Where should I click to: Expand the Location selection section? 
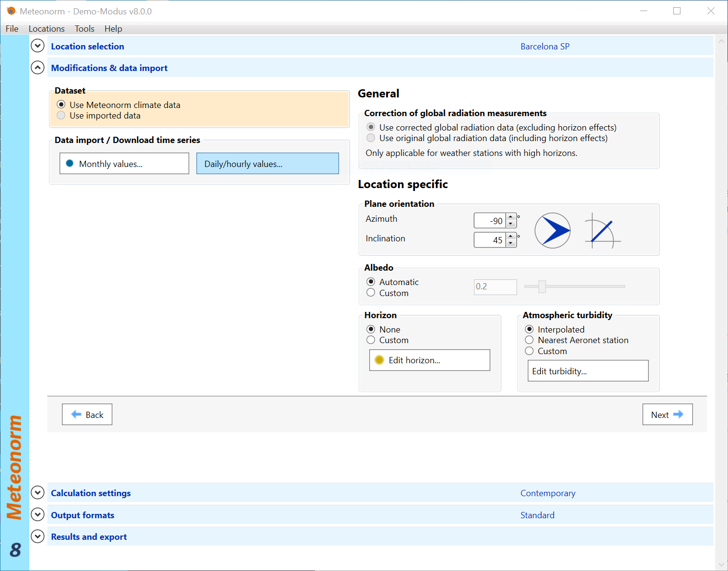tap(37, 46)
